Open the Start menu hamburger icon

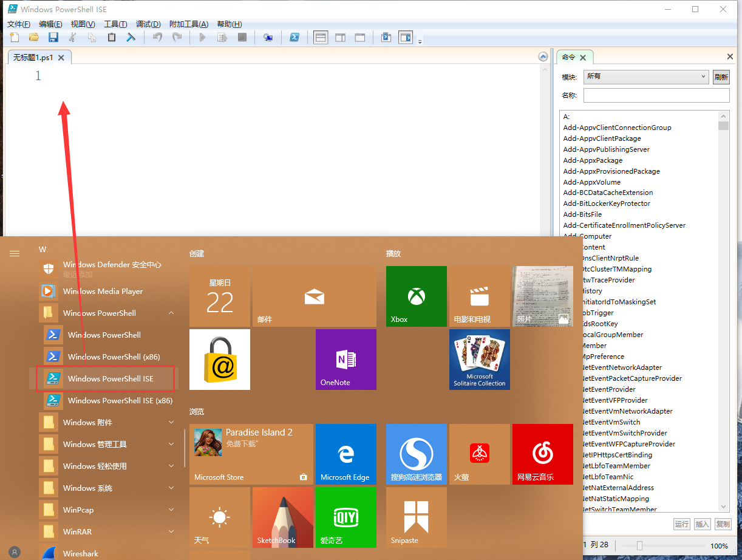(15, 254)
